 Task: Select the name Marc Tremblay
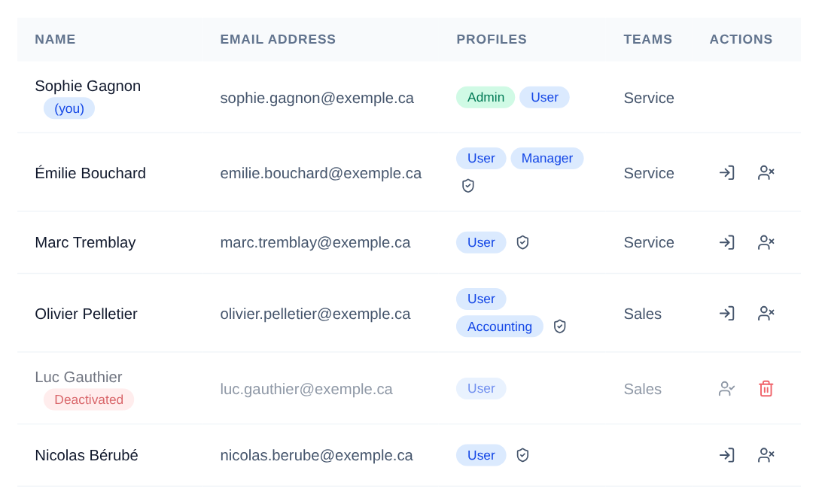[x=85, y=242]
